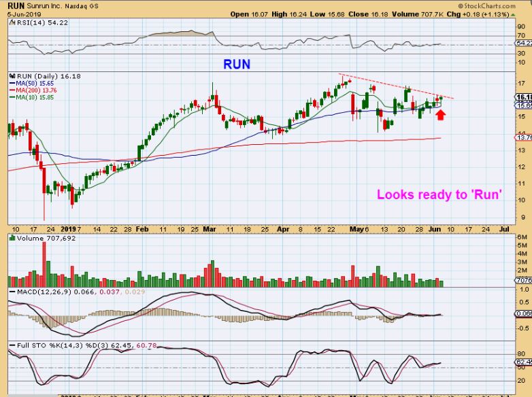
Task: Click the RUN ticker symbol in header
Action: [x=16, y=5]
